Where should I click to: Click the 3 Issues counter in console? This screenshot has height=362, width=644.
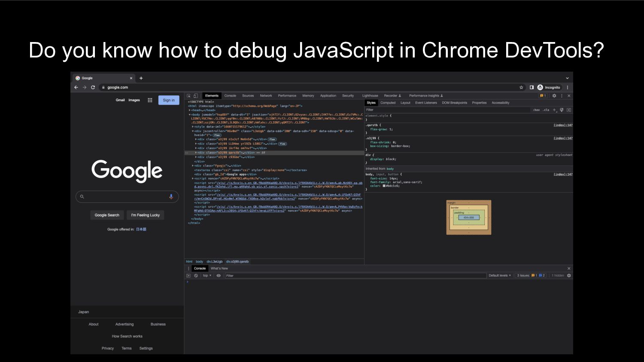531,275
